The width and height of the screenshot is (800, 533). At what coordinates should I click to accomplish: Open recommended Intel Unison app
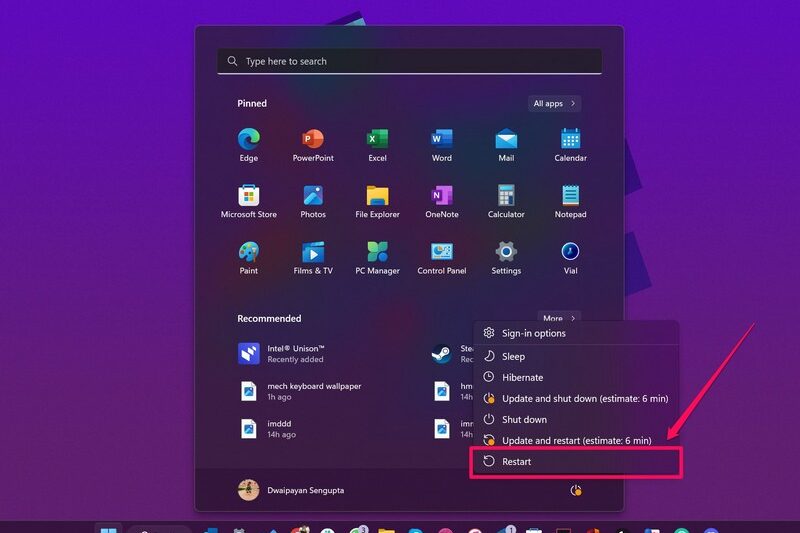pyautogui.click(x=281, y=353)
